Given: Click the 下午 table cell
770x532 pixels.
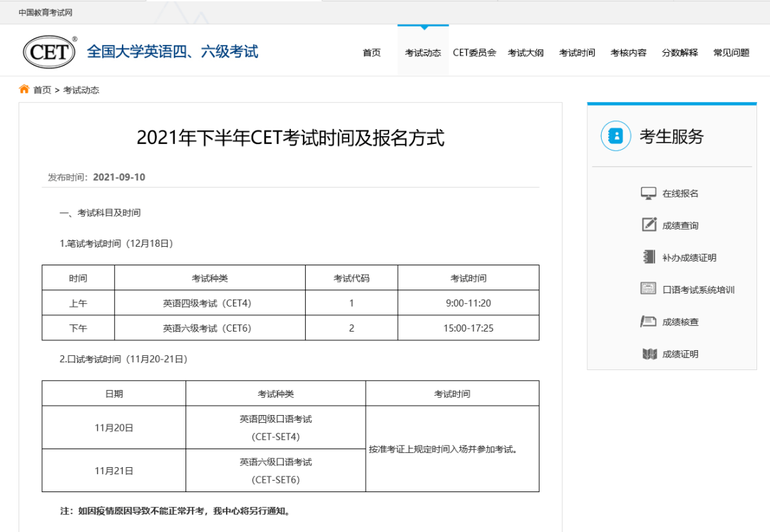Looking at the screenshot, I should (x=78, y=328).
